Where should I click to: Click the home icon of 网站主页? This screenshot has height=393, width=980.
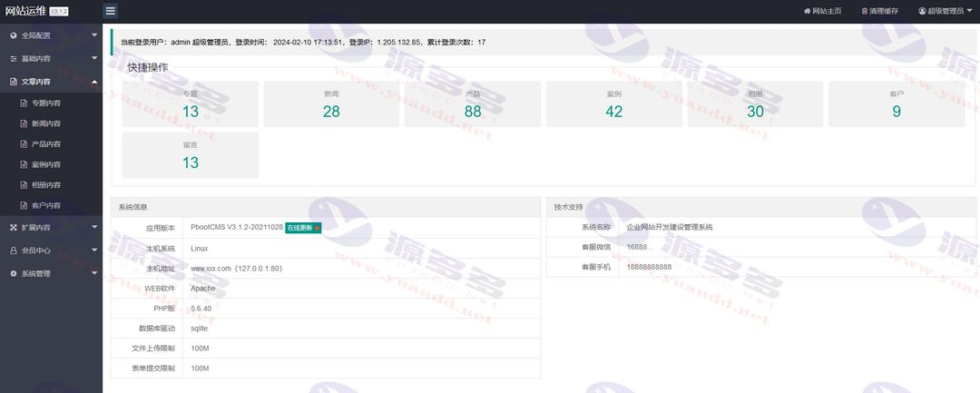pos(807,11)
